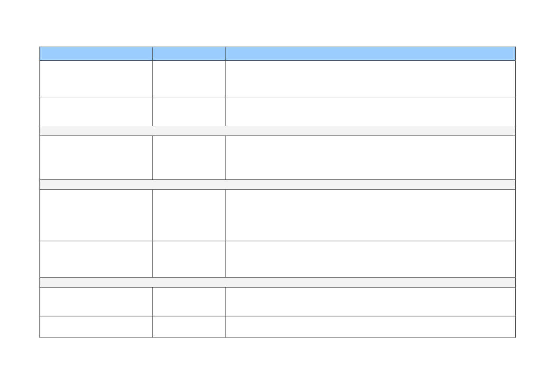Image resolution: width=555 pixels, height=392 pixels.
Task: Select the widest blue header cell
Action: click(370, 54)
